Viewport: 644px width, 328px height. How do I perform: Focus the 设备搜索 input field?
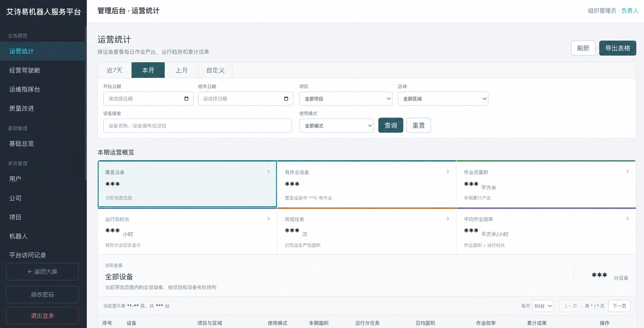(x=197, y=126)
